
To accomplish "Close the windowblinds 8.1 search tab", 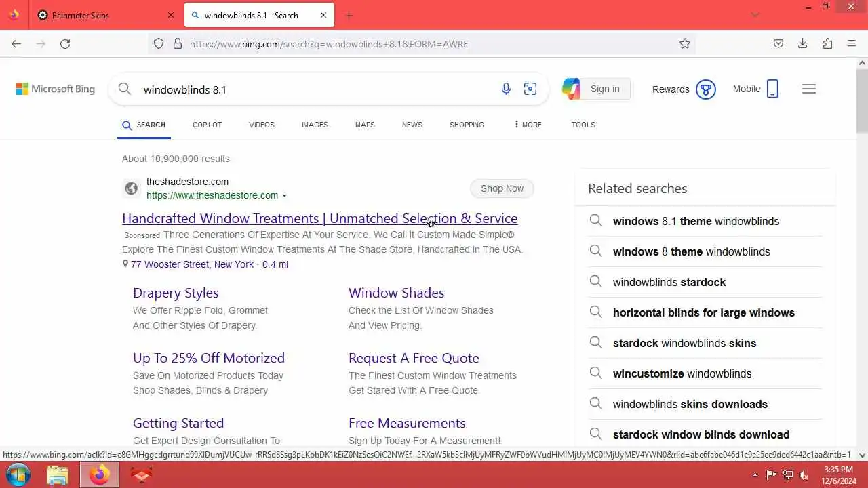I will click(323, 15).
